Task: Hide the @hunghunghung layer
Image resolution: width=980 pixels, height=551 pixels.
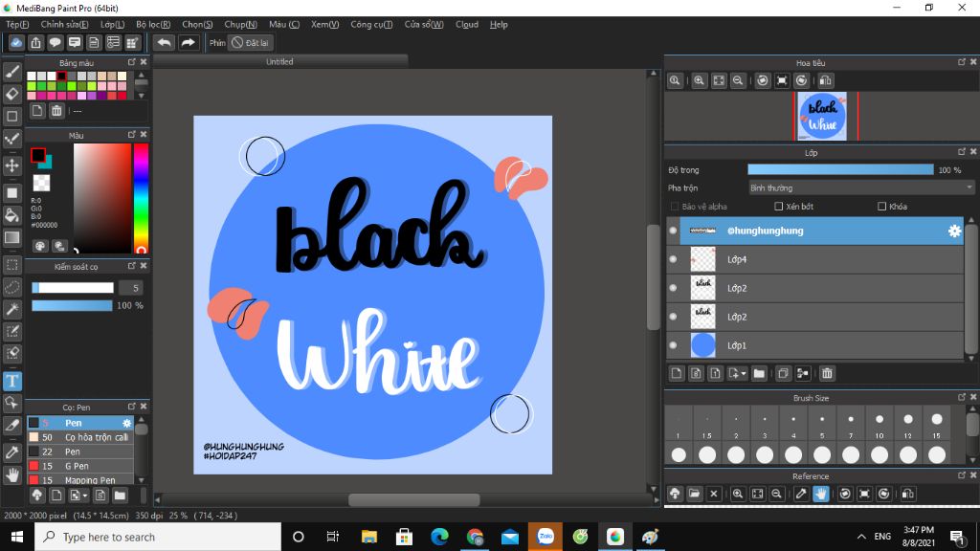Action: point(673,231)
